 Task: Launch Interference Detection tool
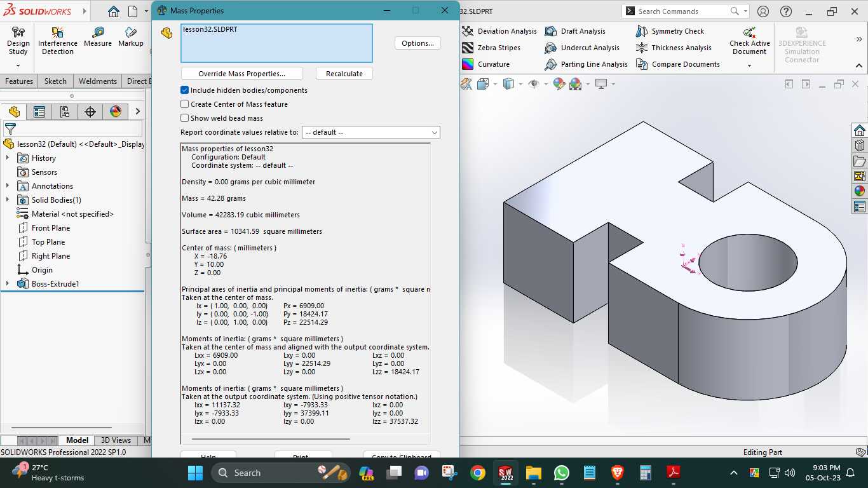58,41
